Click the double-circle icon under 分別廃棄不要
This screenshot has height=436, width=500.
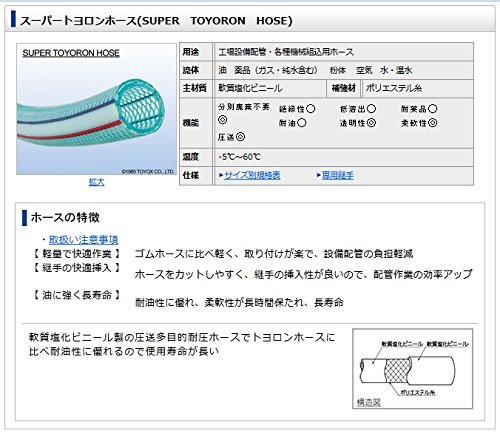point(223,120)
